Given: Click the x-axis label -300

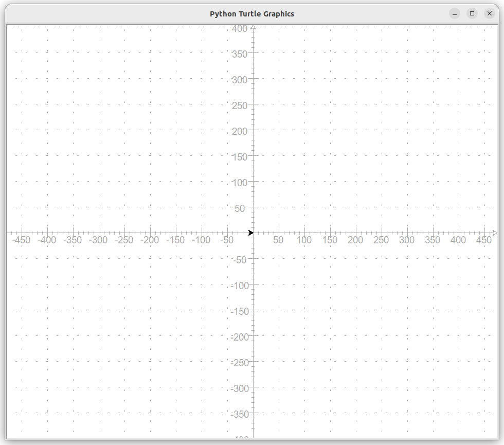Looking at the screenshot, I should 98,240.
